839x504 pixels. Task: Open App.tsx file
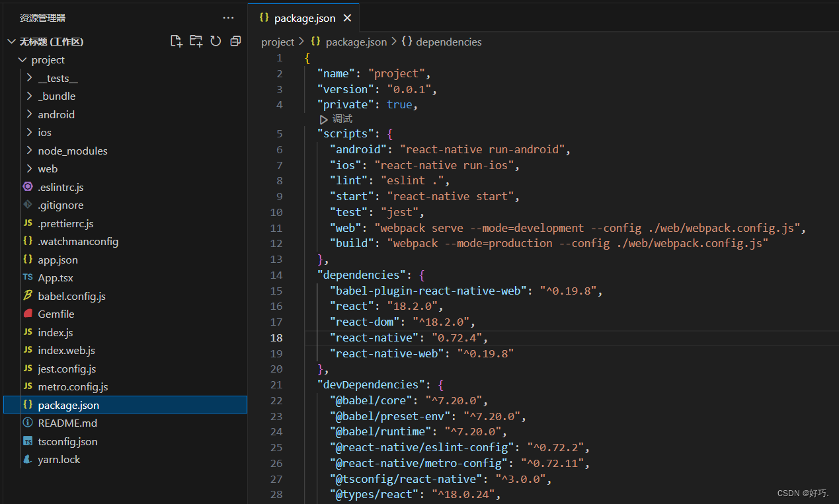coord(56,278)
